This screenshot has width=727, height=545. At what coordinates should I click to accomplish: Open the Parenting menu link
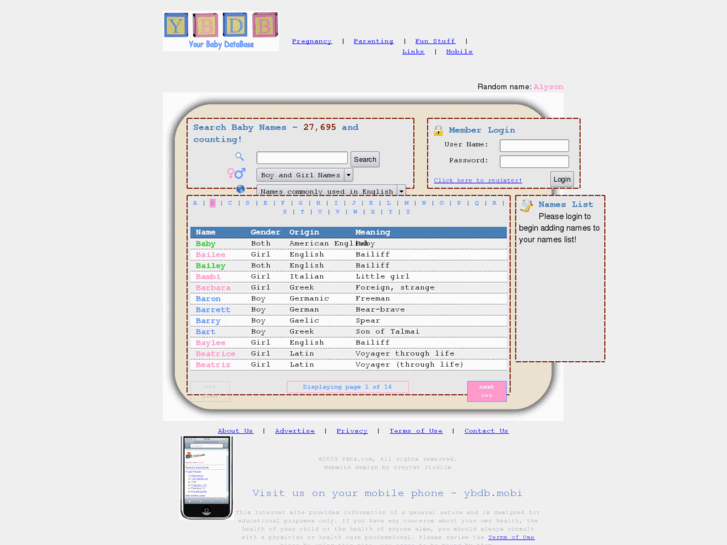[373, 41]
